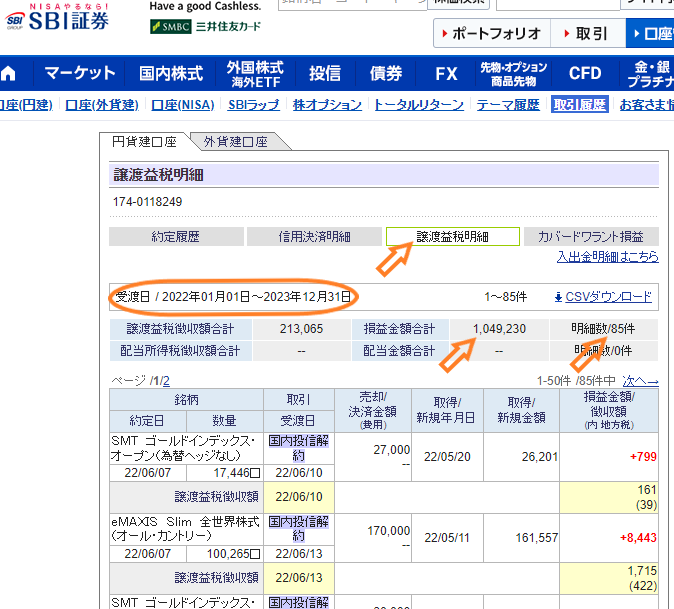Click the CSVダウンロード link

(609, 297)
